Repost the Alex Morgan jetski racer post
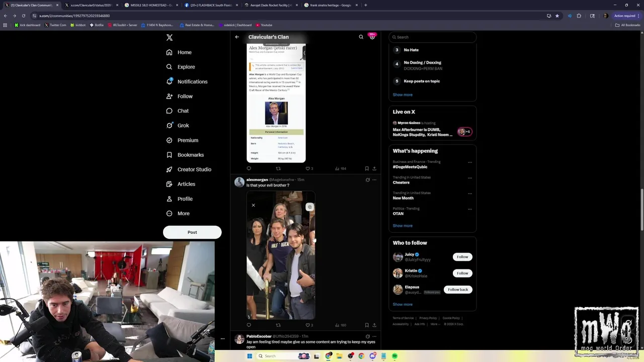 [278, 168]
